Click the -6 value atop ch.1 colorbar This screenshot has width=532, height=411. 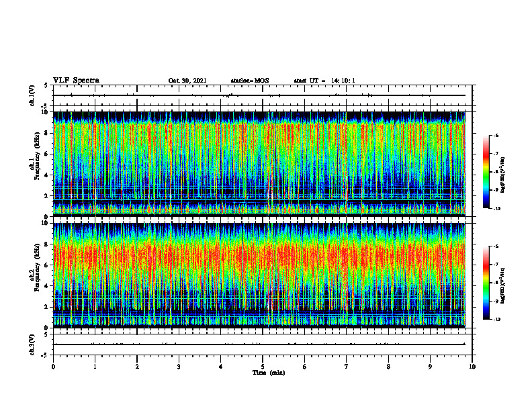[x=496, y=135]
